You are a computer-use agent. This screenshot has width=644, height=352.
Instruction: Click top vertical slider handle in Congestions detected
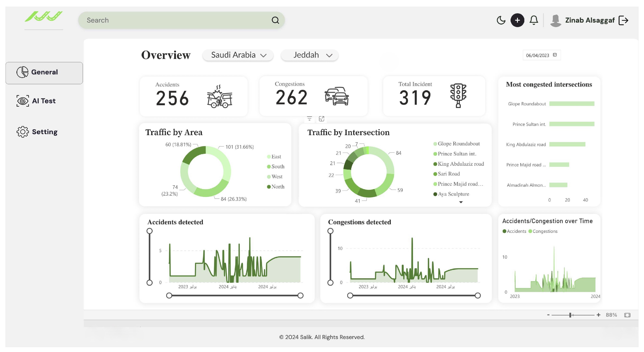tap(330, 231)
